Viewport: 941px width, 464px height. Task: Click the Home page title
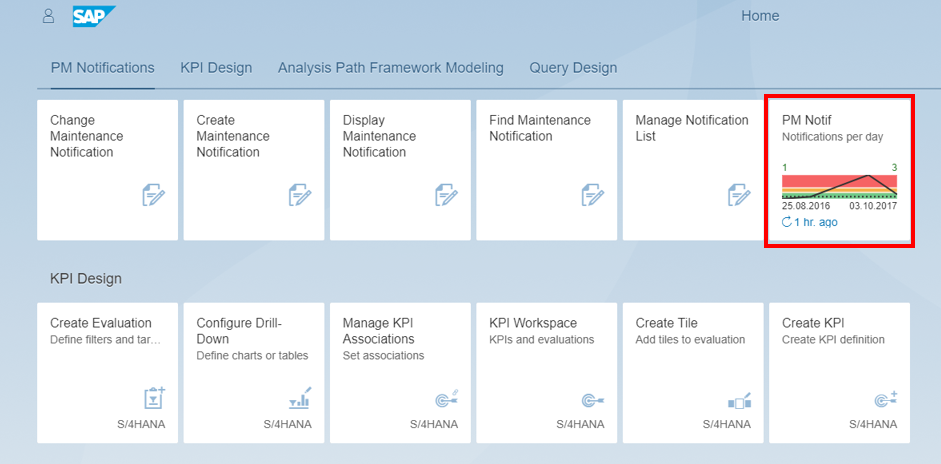pyautogui.click(x=760, y=16)
